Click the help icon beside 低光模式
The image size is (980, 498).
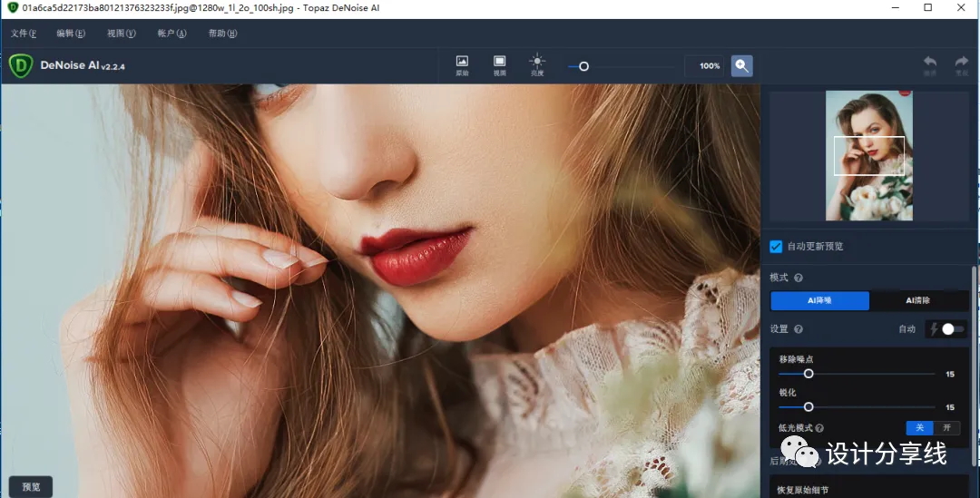click(819, 428)
